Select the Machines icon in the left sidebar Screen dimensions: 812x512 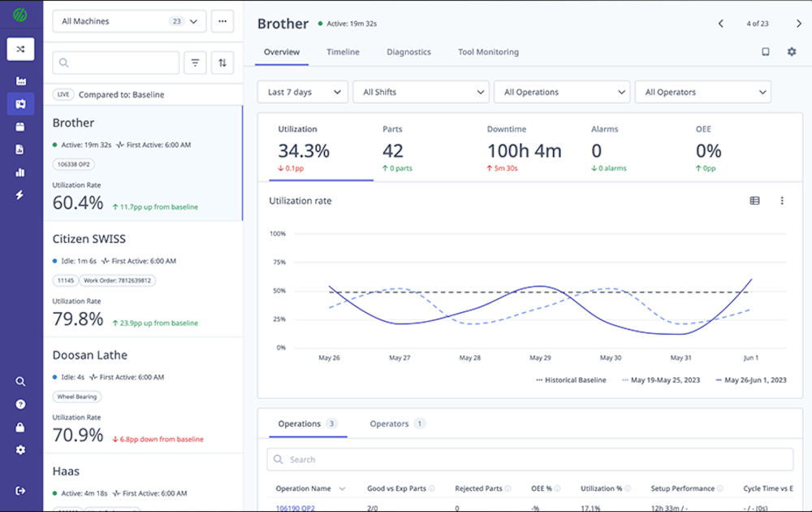click(x=20, y=104)
